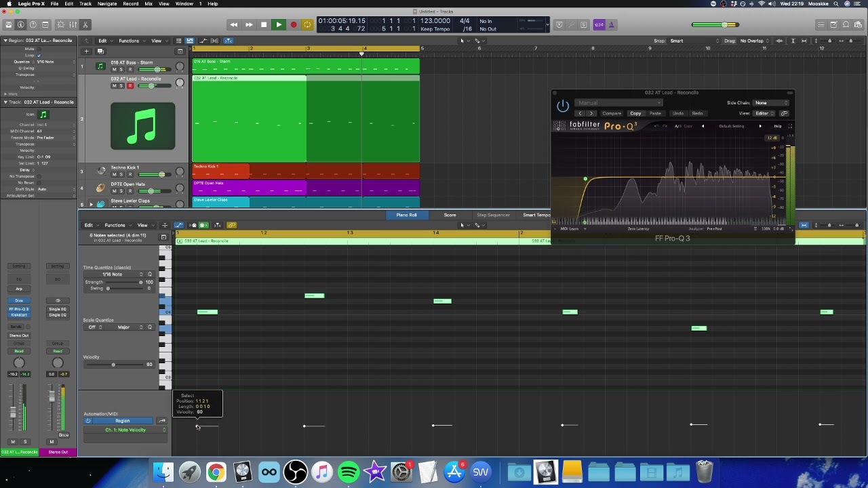The image size is (868, 488).
Task: Click Undo in the plug-in header
Action: 677,113
